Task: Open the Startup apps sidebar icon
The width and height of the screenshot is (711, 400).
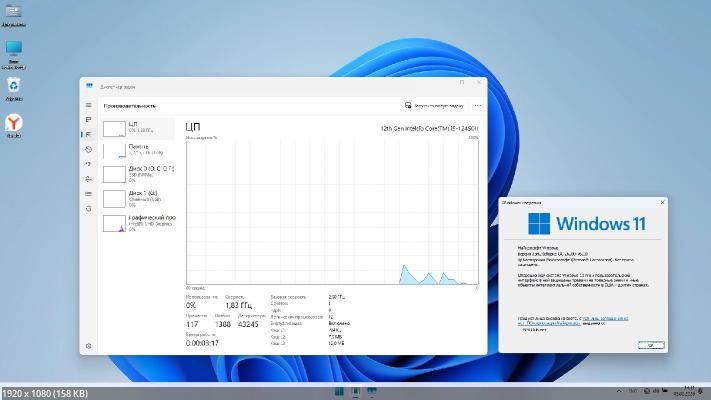Action: click(89, 163)
